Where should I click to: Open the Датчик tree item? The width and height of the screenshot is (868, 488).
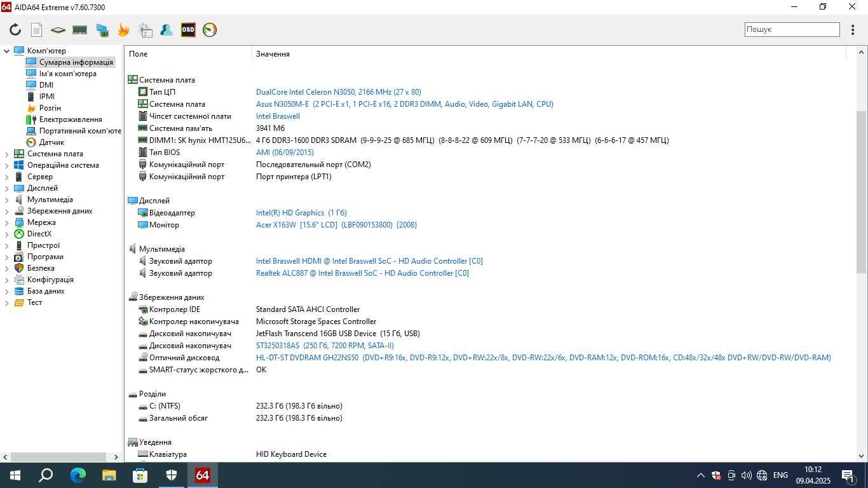click(x=52, y=142)
